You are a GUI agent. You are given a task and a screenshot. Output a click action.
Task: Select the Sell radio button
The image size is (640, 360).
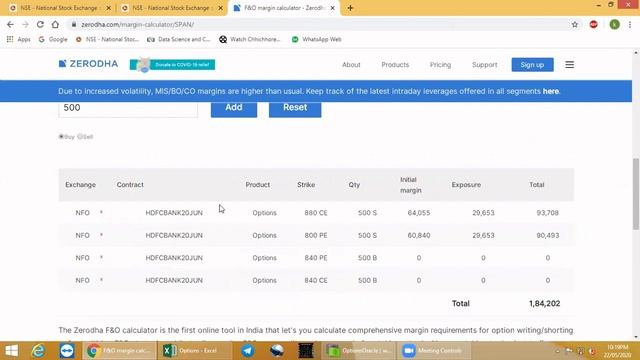pos(80,136)
